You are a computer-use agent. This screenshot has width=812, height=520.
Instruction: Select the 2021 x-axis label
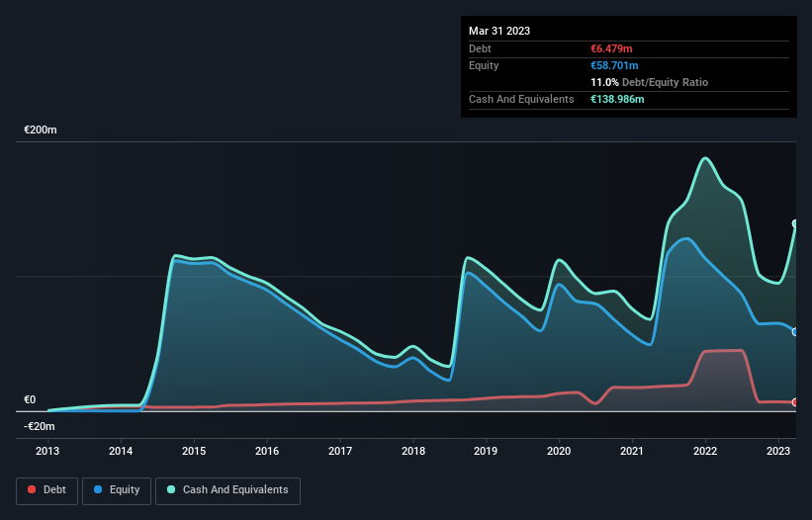tap(632, 451)
